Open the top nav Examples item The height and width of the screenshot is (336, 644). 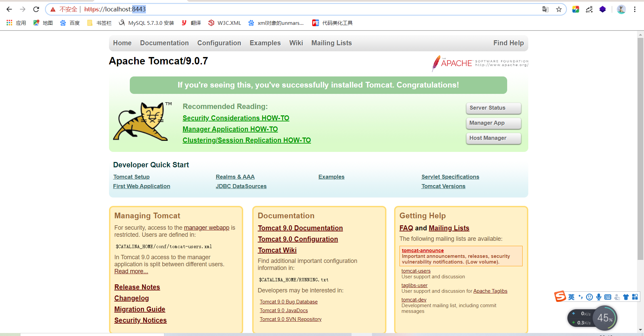point(265,43)
